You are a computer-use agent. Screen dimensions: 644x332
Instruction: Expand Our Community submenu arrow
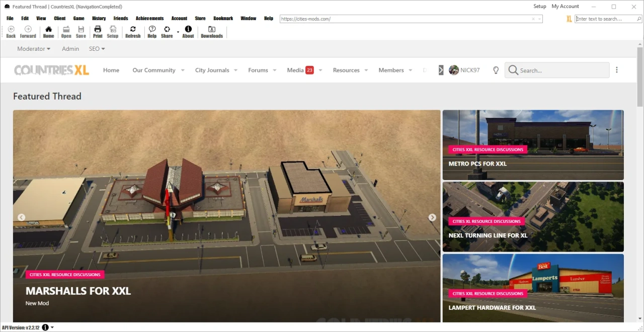point(183,70)
